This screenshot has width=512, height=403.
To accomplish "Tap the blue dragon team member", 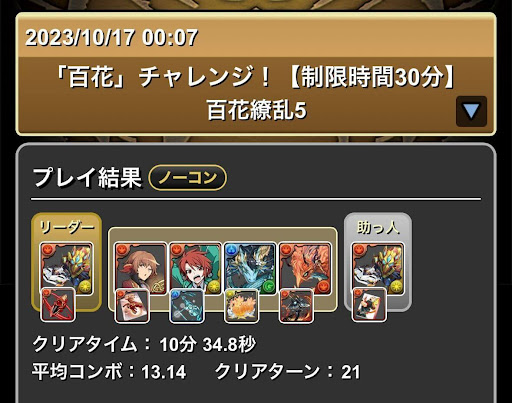I will point(250,269).
